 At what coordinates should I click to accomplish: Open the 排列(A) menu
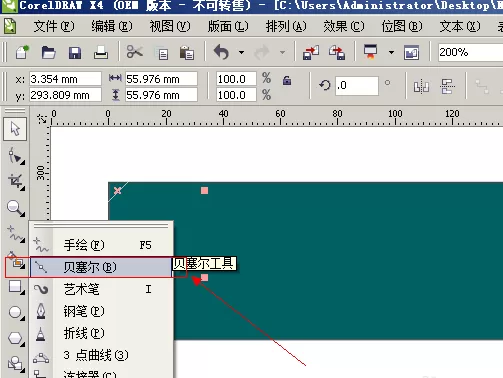[286, 26]
